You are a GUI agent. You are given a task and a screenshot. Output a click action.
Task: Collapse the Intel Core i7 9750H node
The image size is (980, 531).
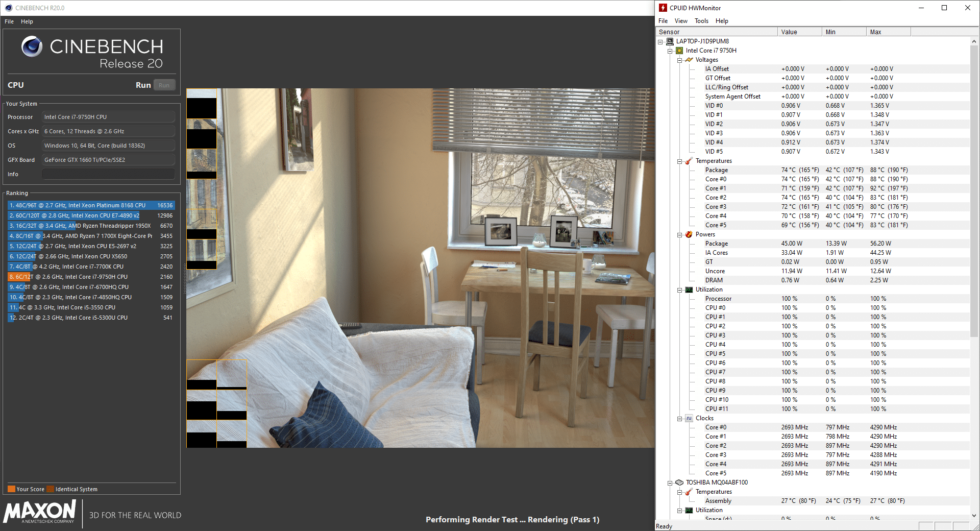[670, 51]
